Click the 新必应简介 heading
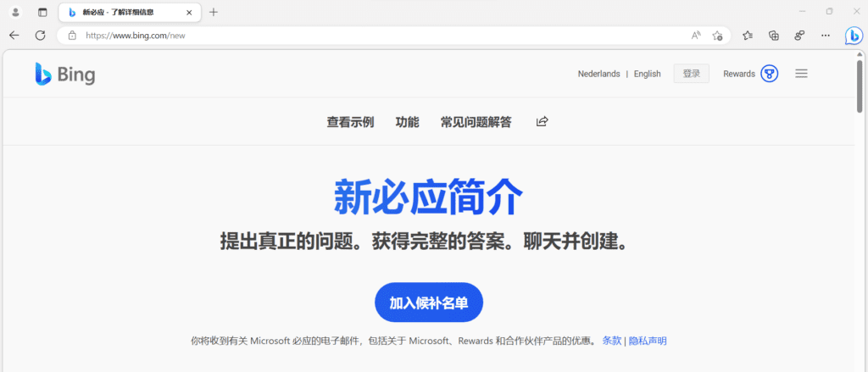868x372 pixels. click(x=428, y=197)
